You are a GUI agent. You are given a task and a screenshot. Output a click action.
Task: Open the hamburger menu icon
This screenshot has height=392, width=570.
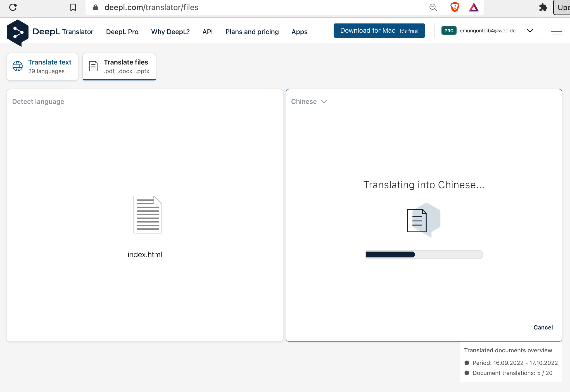tap(556, 31)
